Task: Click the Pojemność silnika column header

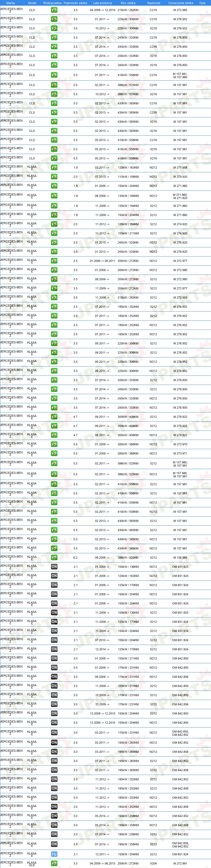Action: (75, 3)
